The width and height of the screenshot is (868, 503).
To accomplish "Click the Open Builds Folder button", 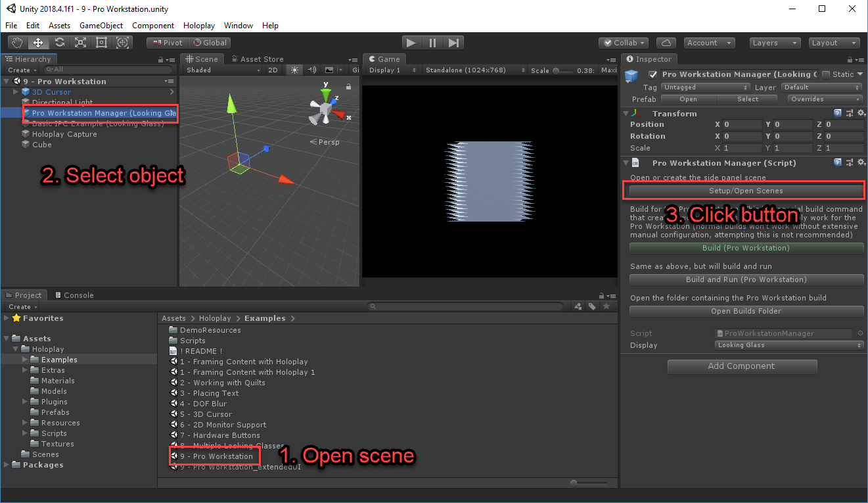I will coord(746,311).
